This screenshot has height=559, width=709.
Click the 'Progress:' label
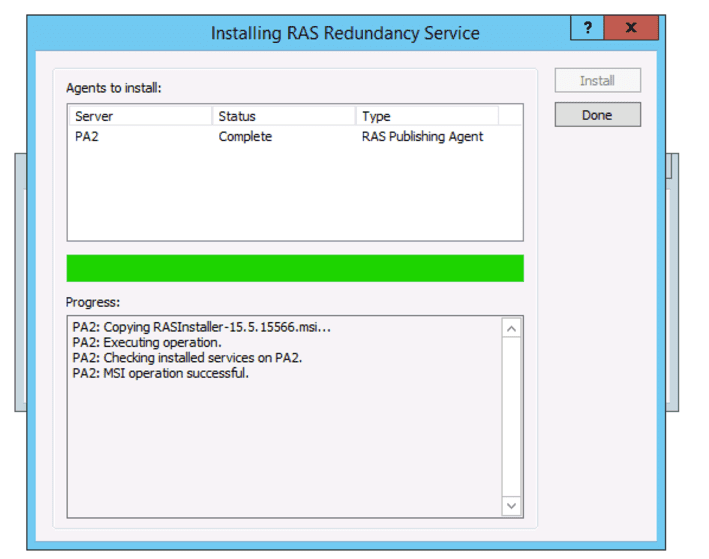click(93, 302)
